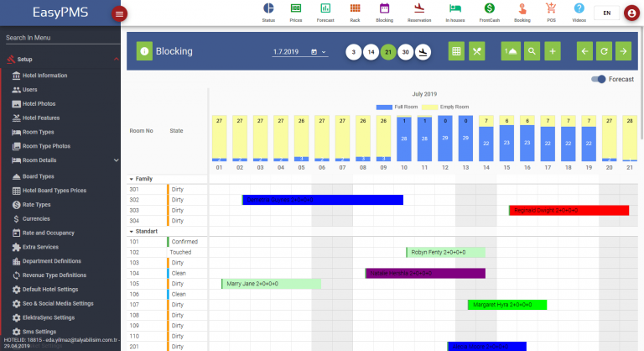Open the Forecast icon in top navigation
The height and width of the screenshot is (351, 644).
[x=324, y=11]
